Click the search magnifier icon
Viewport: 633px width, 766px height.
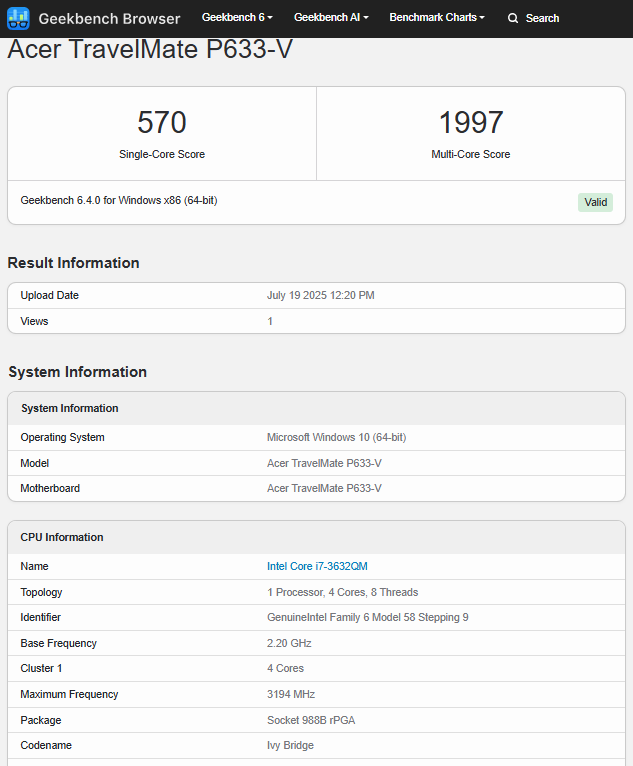pos(512,18)
